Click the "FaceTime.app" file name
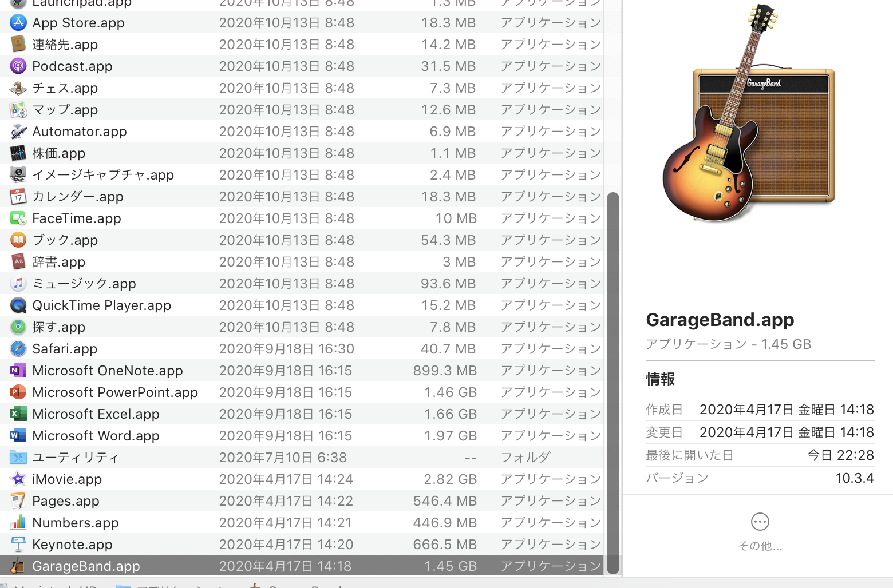 (x=77, y=218)
